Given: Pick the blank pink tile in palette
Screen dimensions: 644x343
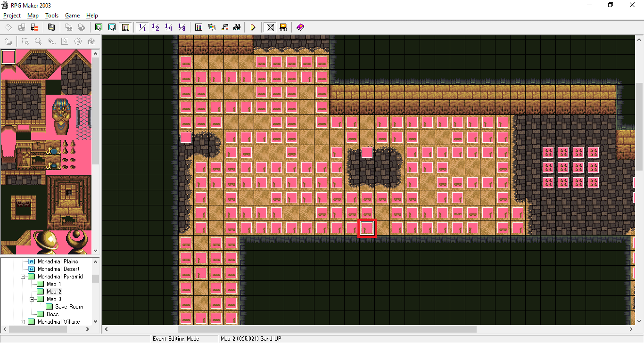Looking at the screenshot, I should (8, 57).
